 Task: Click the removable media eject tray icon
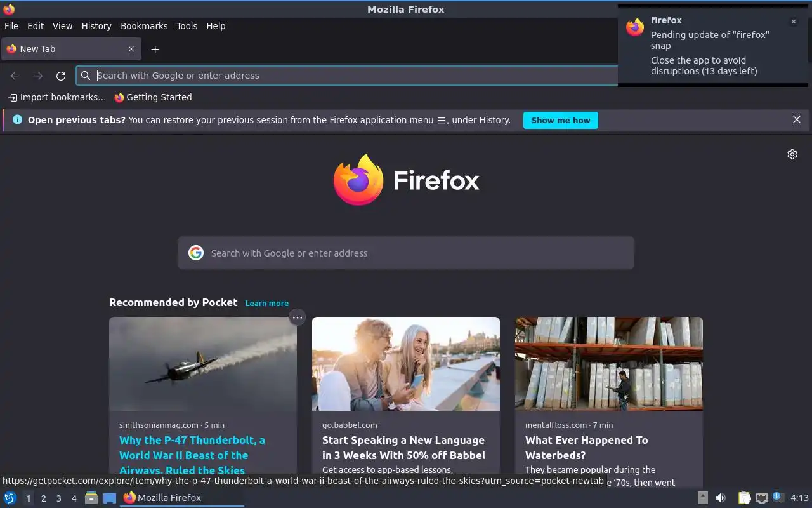click(702, 498)
